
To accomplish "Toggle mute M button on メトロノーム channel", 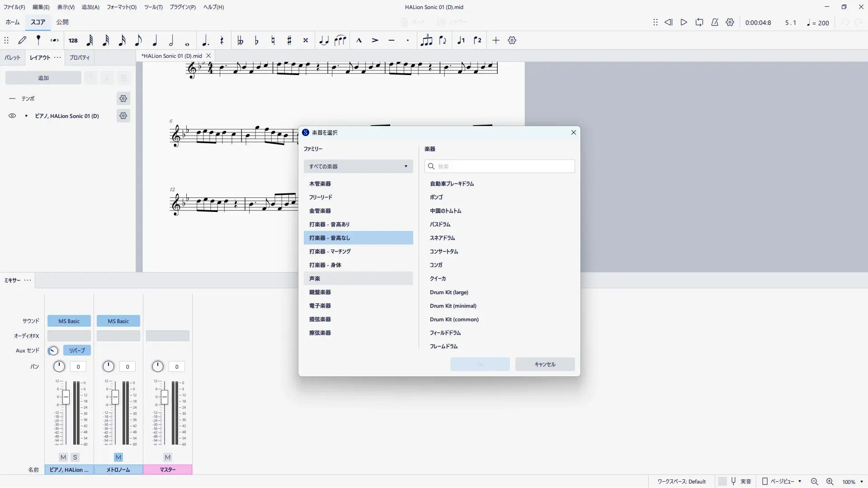I will [x=118, y=457].
